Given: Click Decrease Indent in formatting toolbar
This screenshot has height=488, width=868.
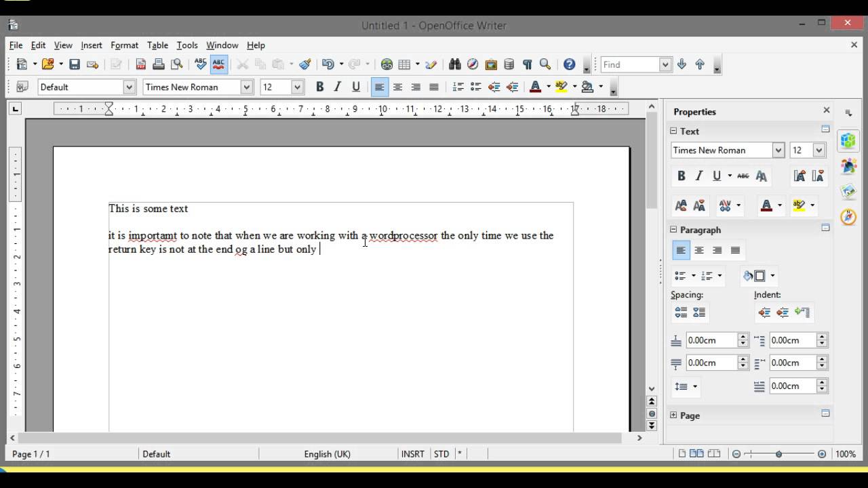Looking at the screenshot, I should 494,87.
